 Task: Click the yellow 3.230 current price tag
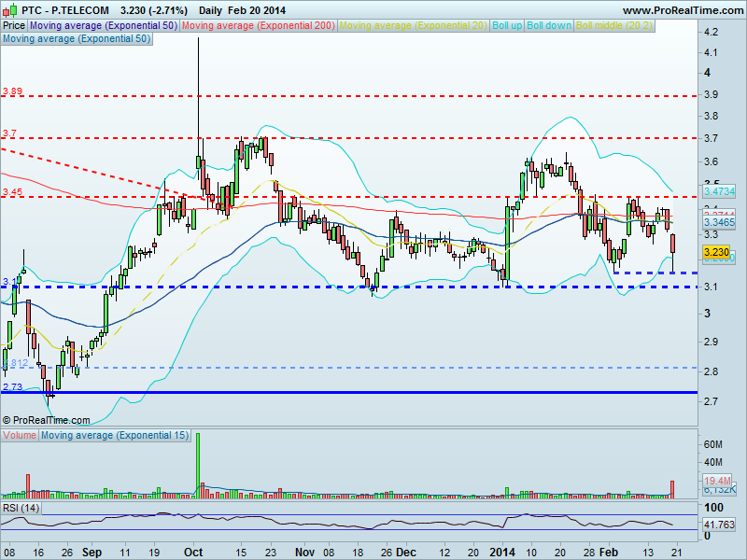click(716, 252)
